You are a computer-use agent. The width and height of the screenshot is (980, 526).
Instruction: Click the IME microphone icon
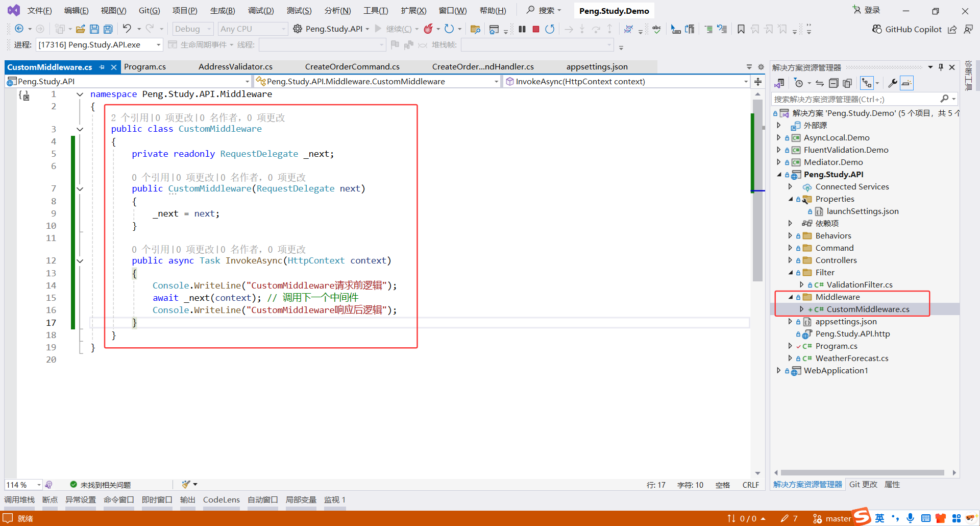pyautogui.click(x=911, y=518)
